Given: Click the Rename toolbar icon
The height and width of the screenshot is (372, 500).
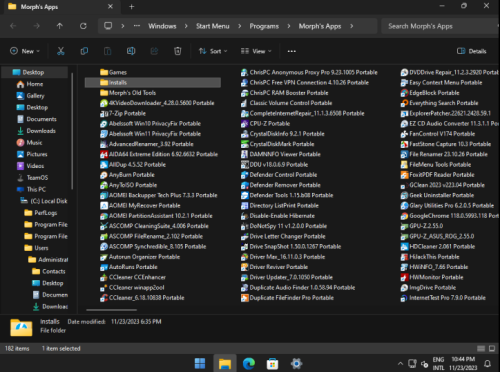Looking at the screenshot, I should [x=131, y=51].
